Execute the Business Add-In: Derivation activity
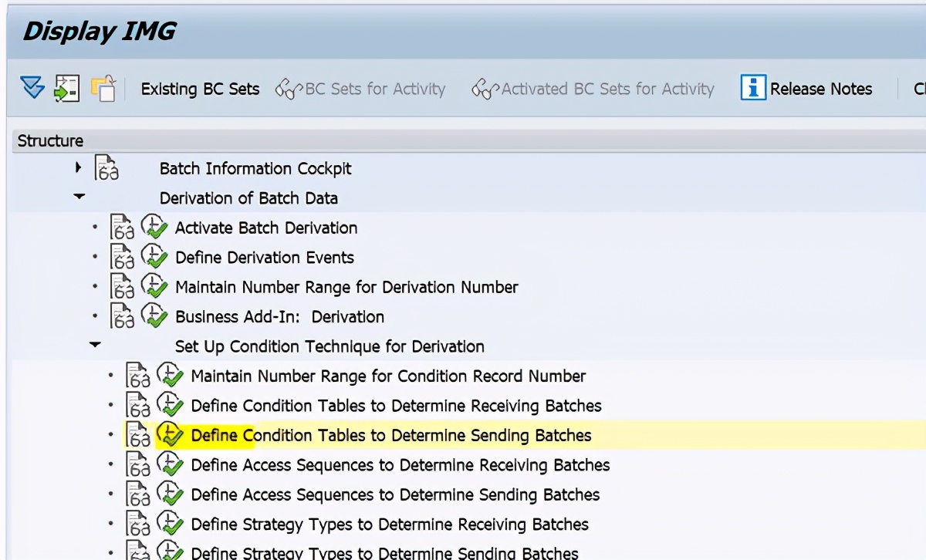The width and height of the screenshot is (926, 560). [x=155, y=316]
